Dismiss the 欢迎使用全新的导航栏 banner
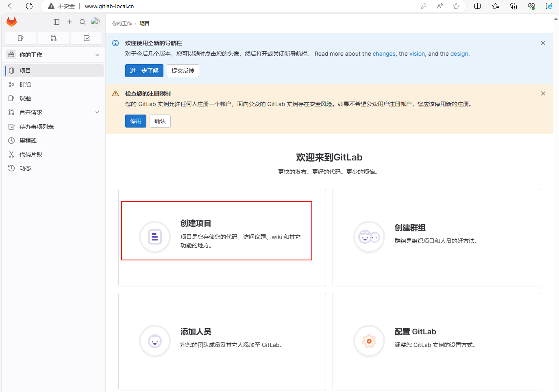 [x=543, y=43]
